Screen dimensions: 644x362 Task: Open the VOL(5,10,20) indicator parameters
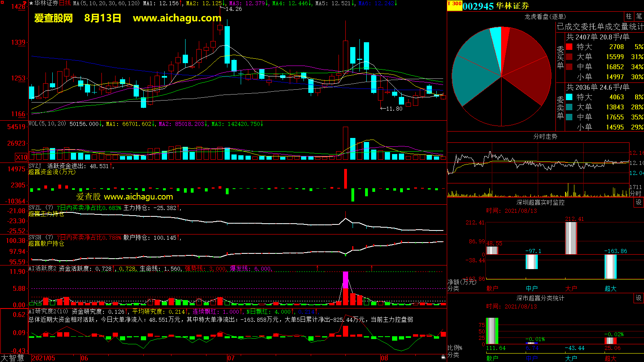click(x=47, y=124)
